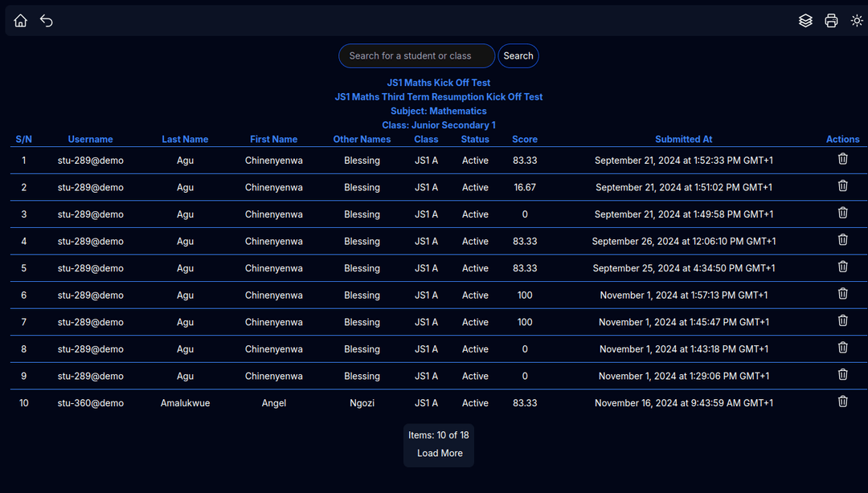This screenshot has height=493, width=868.
Task: Click the JS1 Maths Kick Off Test title
Action: pos(438,83)
